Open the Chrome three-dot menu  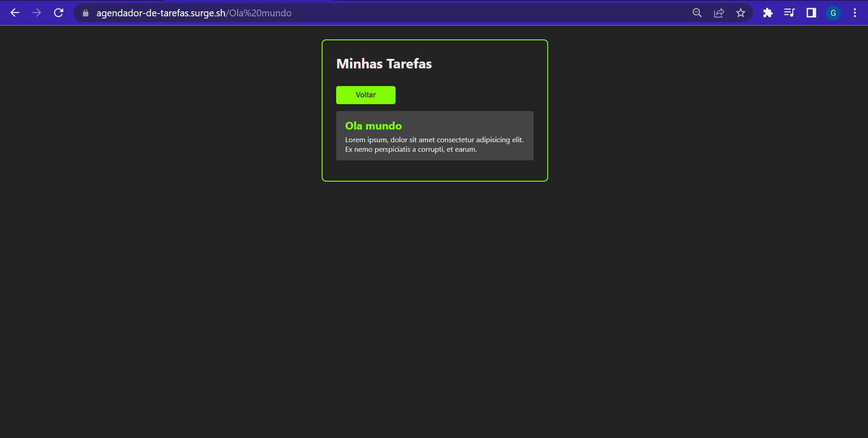(x=855, y=13)
